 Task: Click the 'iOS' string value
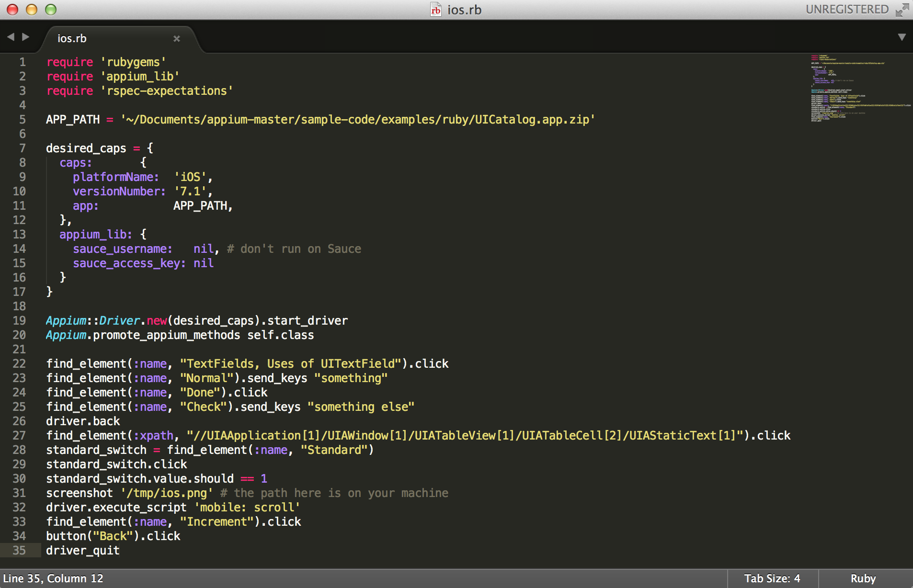click(190, 177)
